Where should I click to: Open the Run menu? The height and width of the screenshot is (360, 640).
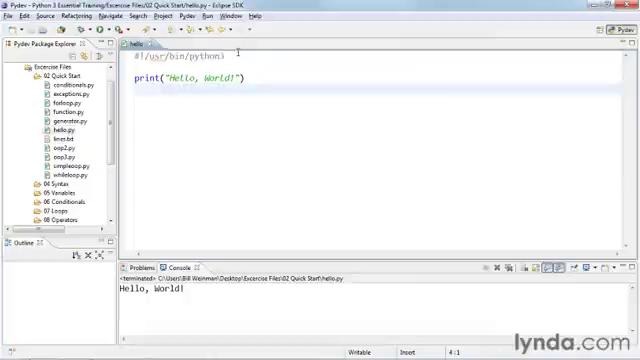point(207,16)
